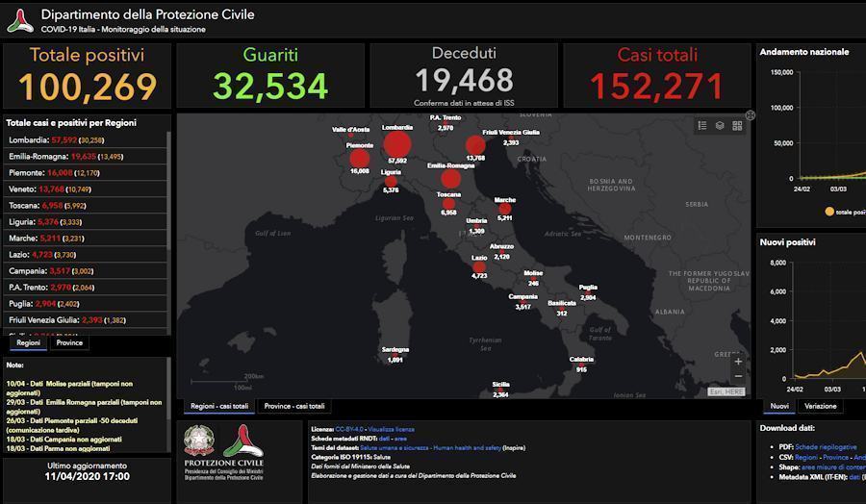Click the Lombardia red circle on map
Image resolution: width=866 pixels, height=504 pixels.
coord(396,144)
